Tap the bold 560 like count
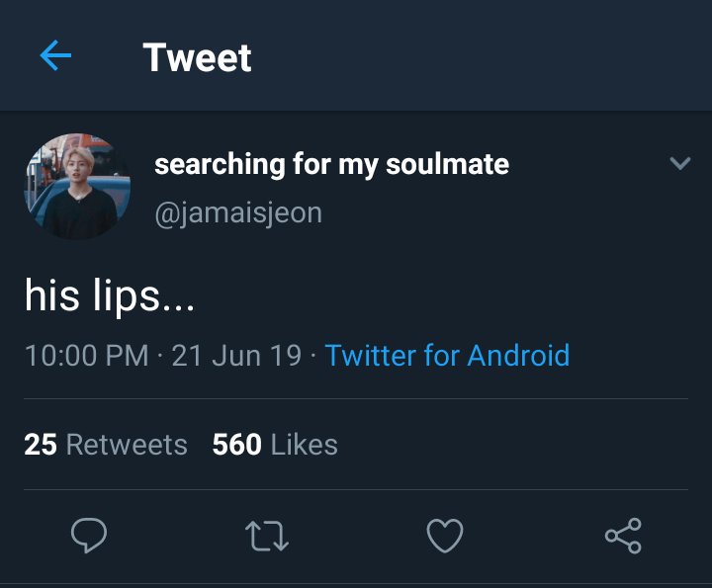Image resolution: width=712 pixels, height=588 pixels. (237, 444)
